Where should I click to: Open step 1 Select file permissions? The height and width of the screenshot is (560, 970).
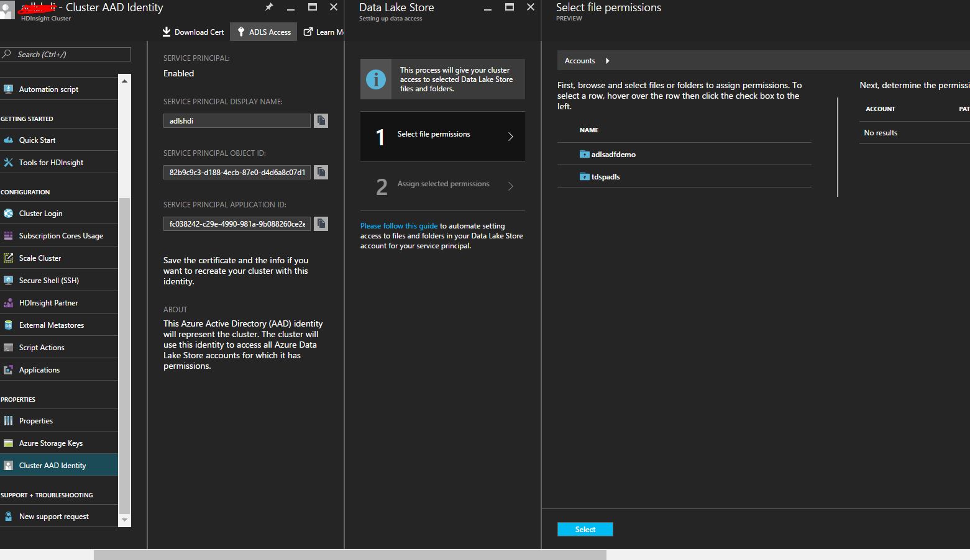tap(442, 136)
